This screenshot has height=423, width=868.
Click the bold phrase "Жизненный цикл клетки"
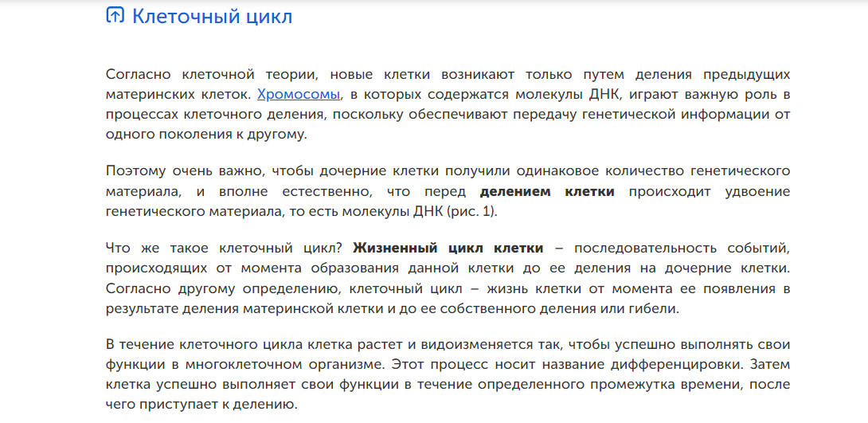(x=448, y=247)
